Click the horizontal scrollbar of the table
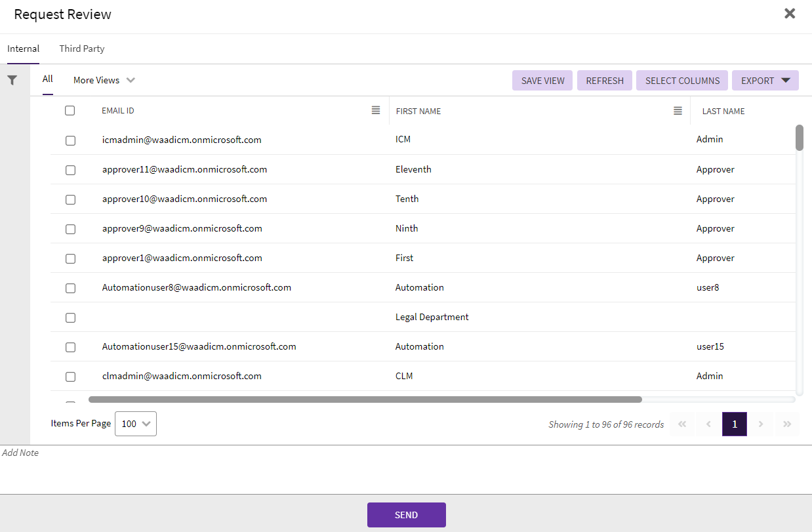The height and width of the screenshot is (532, 812). click(x=365, y=399)
